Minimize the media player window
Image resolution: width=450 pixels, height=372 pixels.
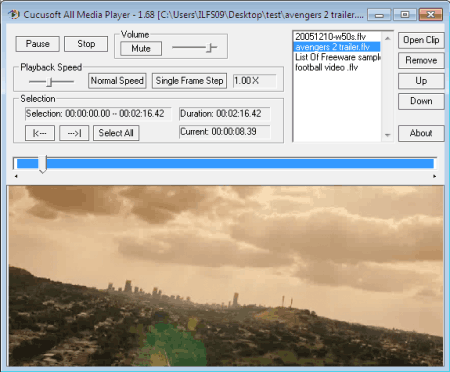[x=379, y=15]
